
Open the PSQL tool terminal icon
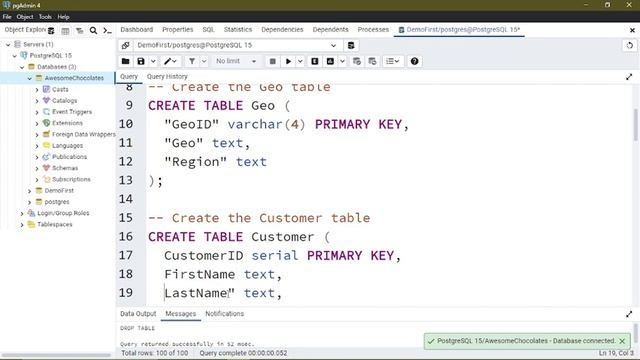pos(107,31)
